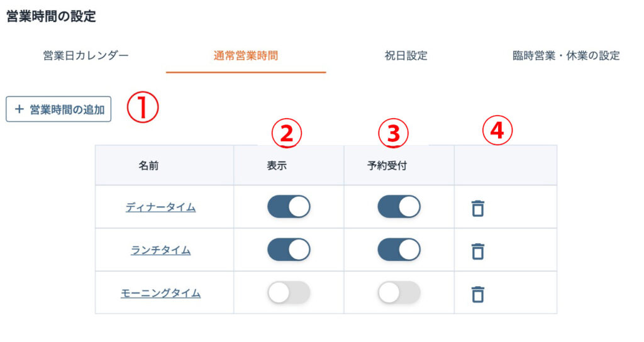Switch to 営業日カレンダー tab

tap(86, 56)
